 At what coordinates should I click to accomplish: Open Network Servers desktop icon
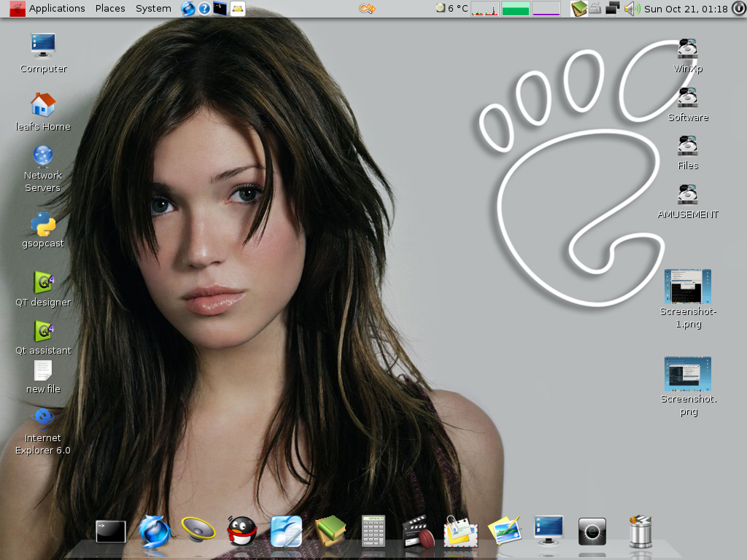(x=43, y=156)
